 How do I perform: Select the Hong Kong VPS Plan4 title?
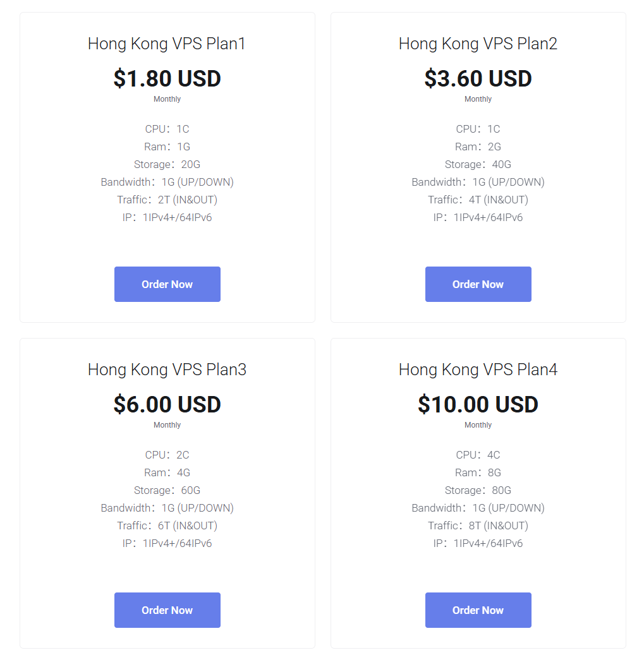478,370
